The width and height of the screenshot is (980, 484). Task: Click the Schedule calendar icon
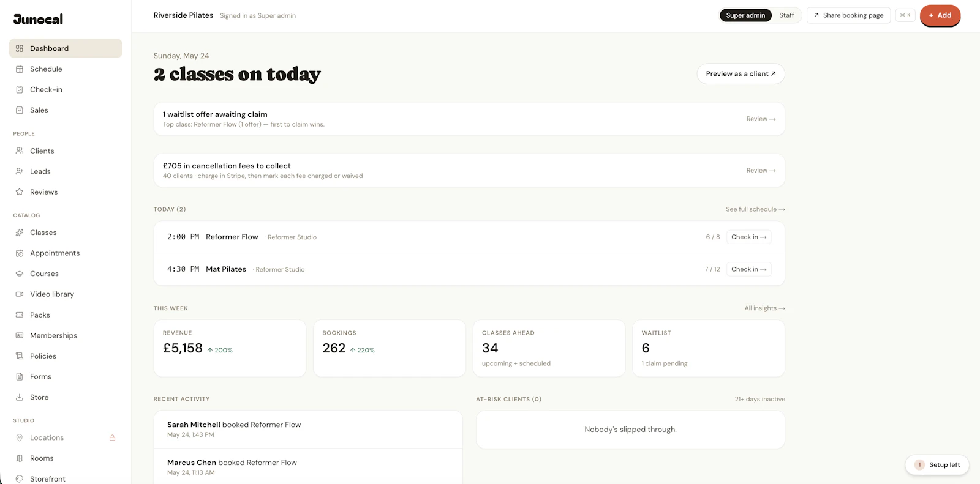(x=20, y=69)
